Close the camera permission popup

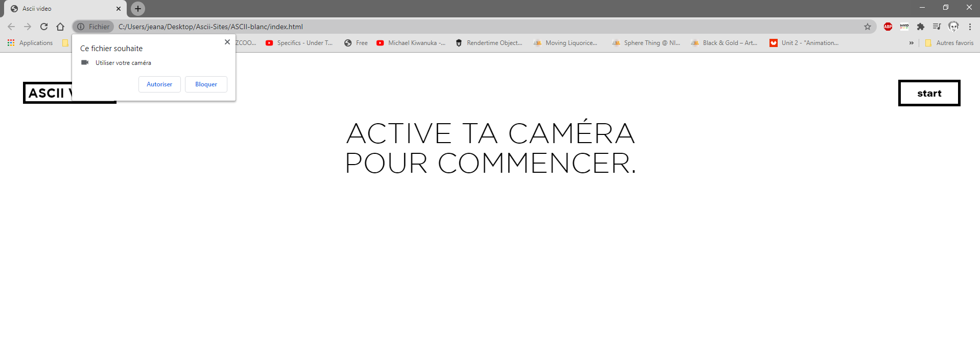pyautogui.click(x=227, y=42)
